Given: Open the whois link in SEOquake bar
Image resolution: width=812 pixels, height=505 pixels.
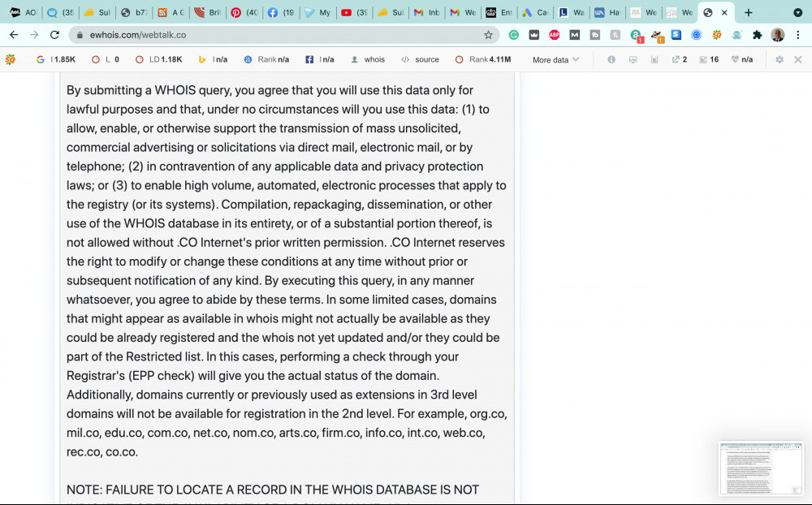Looking at the screenshot, I should coord(368,59).
